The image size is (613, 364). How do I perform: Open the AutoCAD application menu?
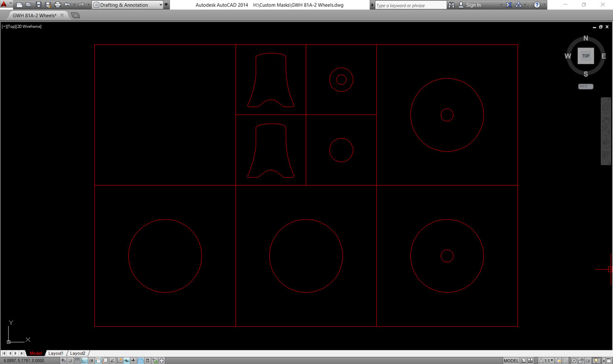click(4, 4)
